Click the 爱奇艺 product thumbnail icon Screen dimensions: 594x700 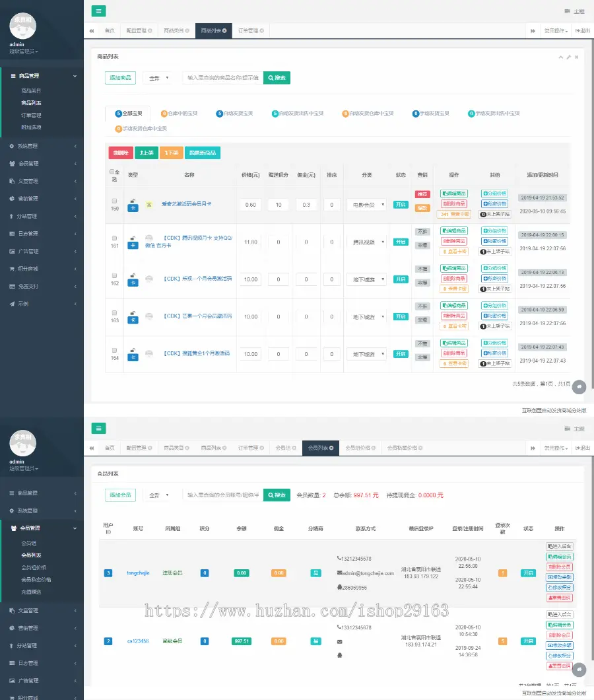(149, 205)
